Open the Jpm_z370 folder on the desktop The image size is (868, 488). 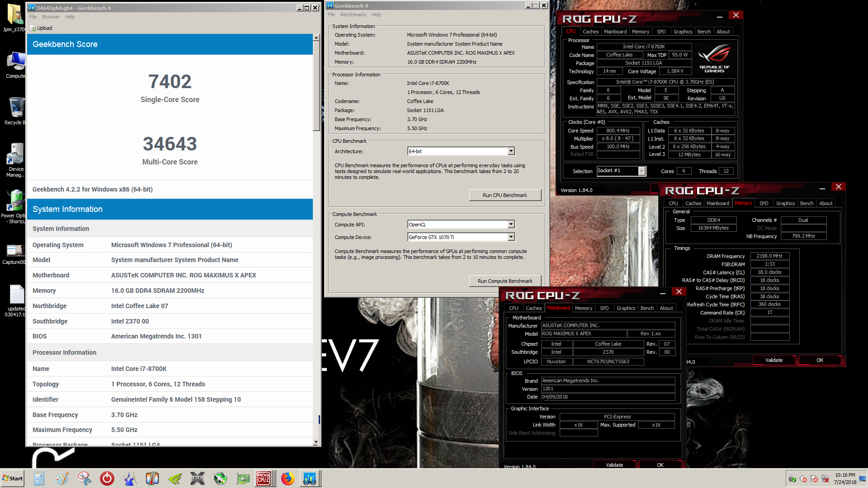(14, 18)
